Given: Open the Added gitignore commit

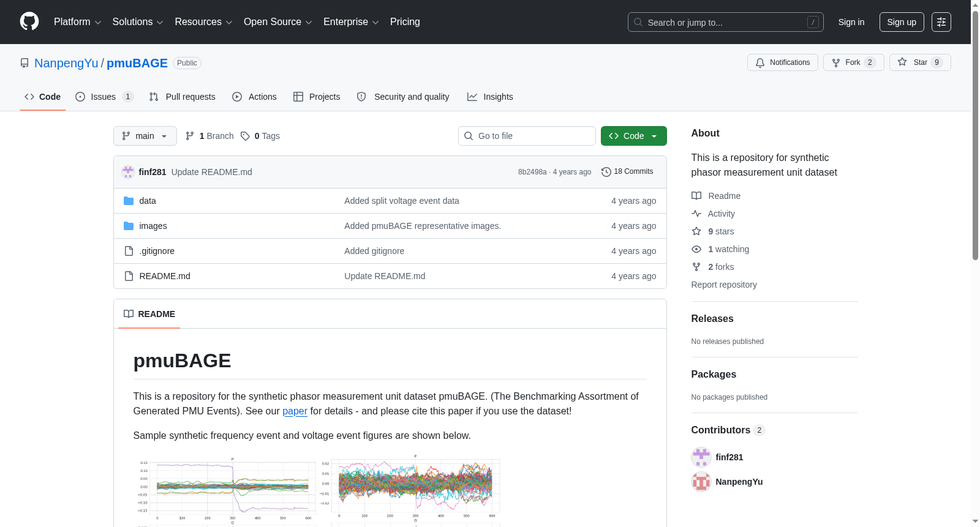Looking at the screenshot, I should click(x=374, y=251).
